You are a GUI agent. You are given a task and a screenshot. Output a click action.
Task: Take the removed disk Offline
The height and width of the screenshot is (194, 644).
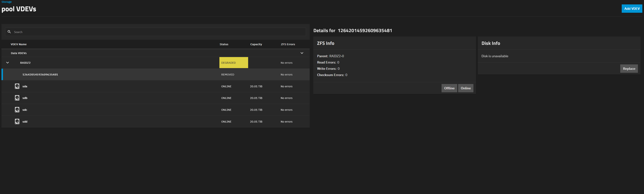(449, 88)
